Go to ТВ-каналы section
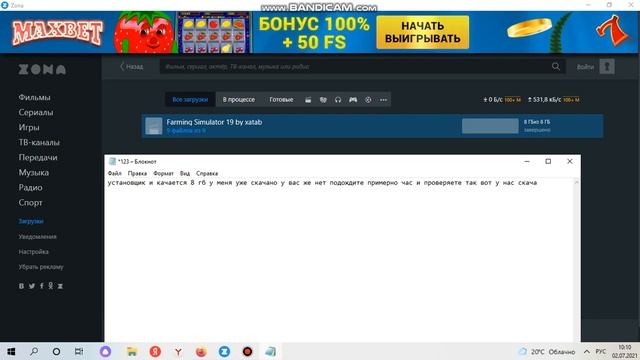The width and height of the screenshot is (640, 360). 39,142
